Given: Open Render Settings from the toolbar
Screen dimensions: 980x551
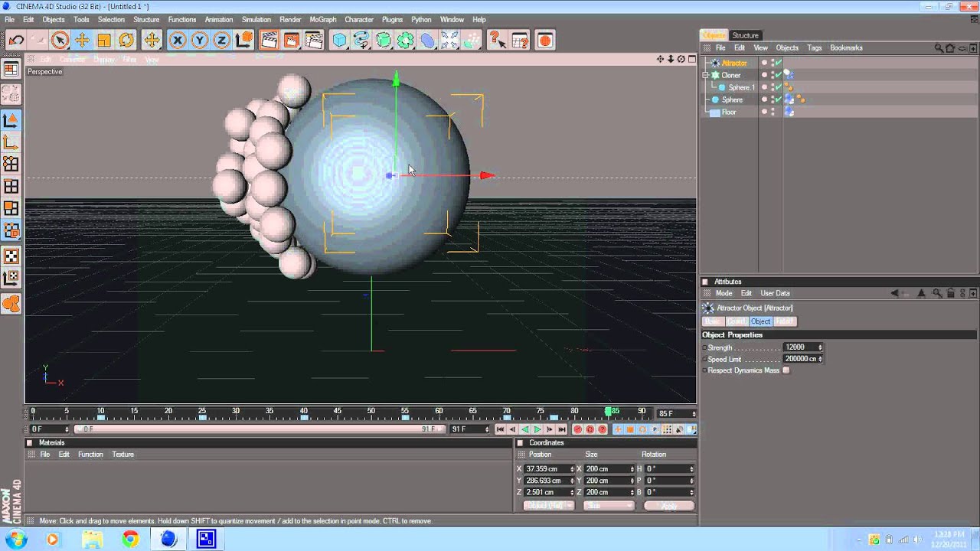Looking at the screenshot, I should coord(313,40).
